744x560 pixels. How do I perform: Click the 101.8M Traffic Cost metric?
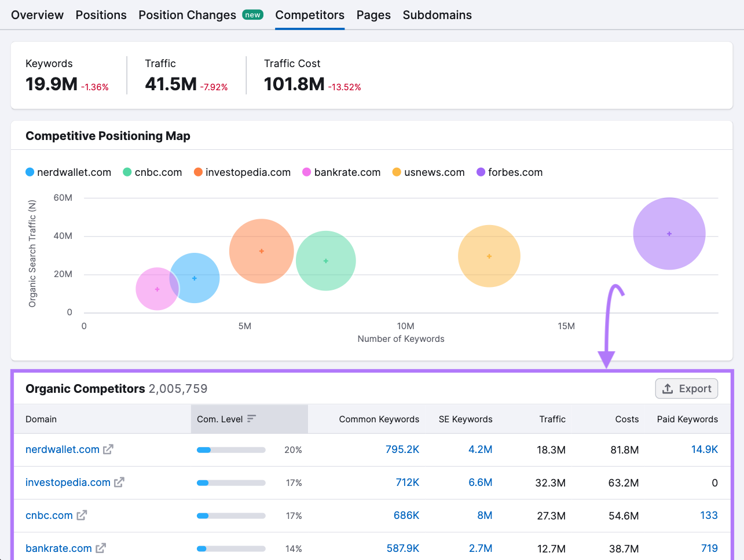(x=294, y=84)
